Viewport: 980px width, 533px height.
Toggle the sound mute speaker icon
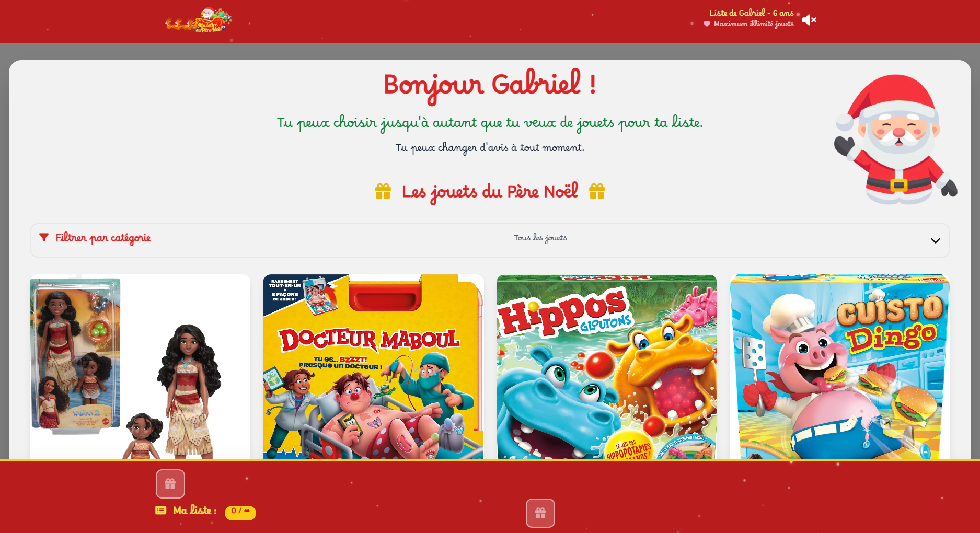[x=809, y=20]
